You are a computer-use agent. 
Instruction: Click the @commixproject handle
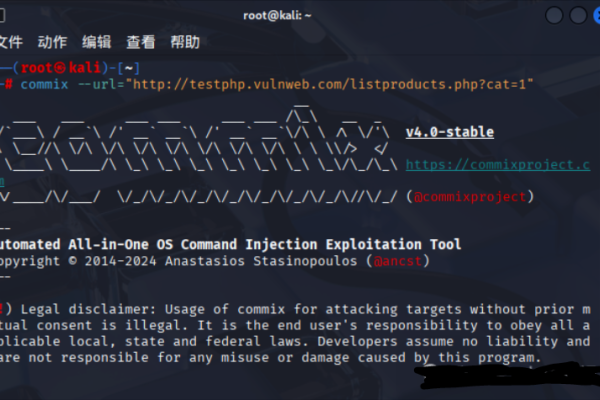469,197
